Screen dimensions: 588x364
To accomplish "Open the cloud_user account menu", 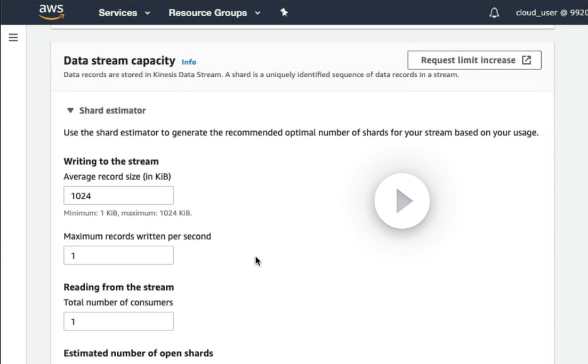I will [551, 13].
